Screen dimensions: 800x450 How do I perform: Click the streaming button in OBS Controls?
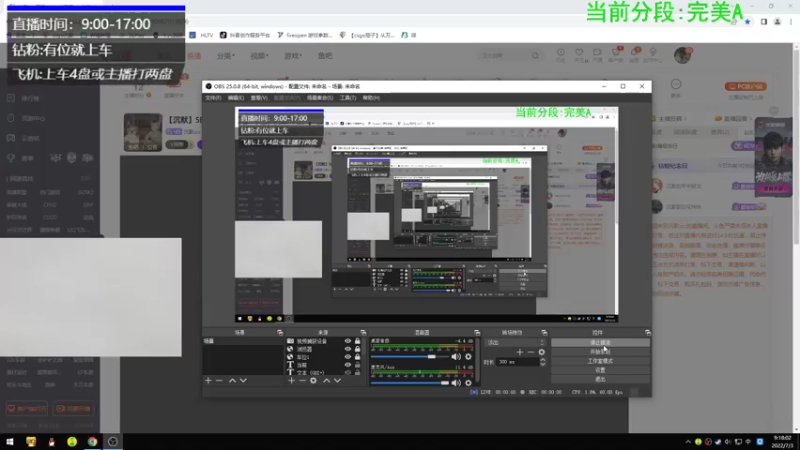600,343
